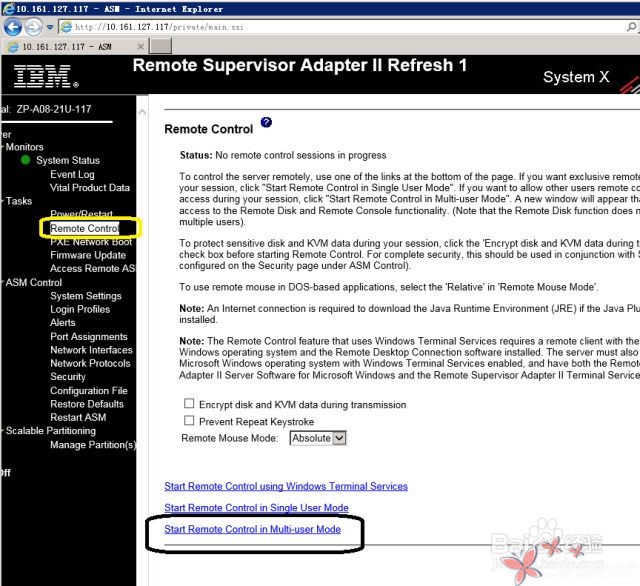Open Configuration File page
The height and width of the screenshot is (586, 640).
tap(89, 391)
